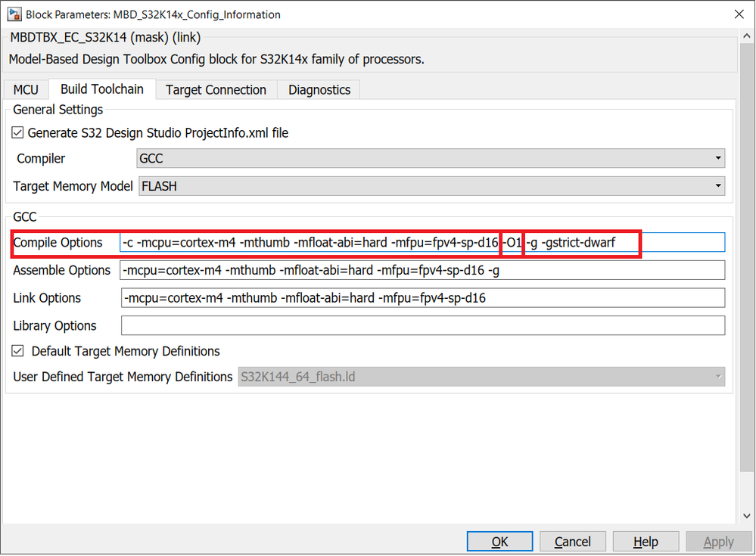Click inside the Compile Options field
The width and height of the screenshot is (756, 556).
pyautogui.click(x=422, y=242)
